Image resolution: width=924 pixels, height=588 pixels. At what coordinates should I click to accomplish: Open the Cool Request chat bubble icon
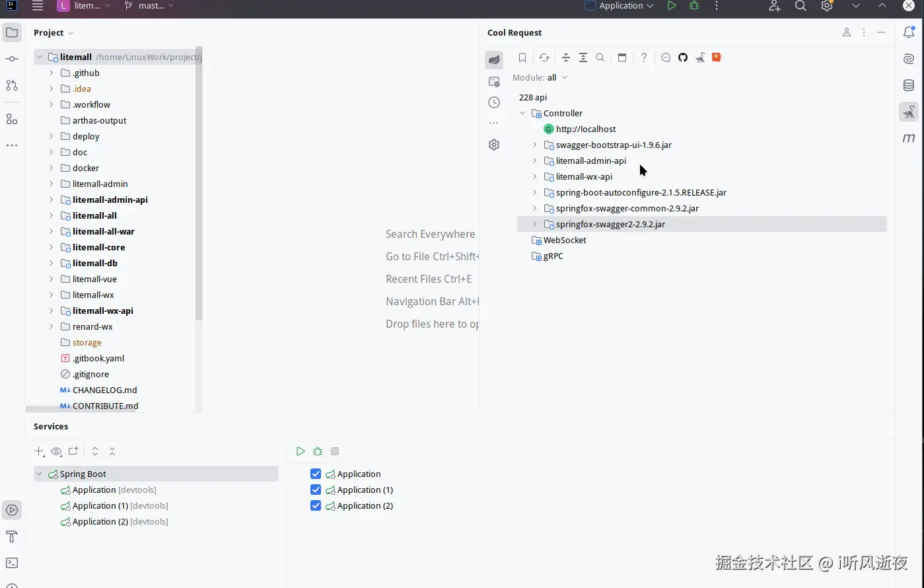coord(666,57)
